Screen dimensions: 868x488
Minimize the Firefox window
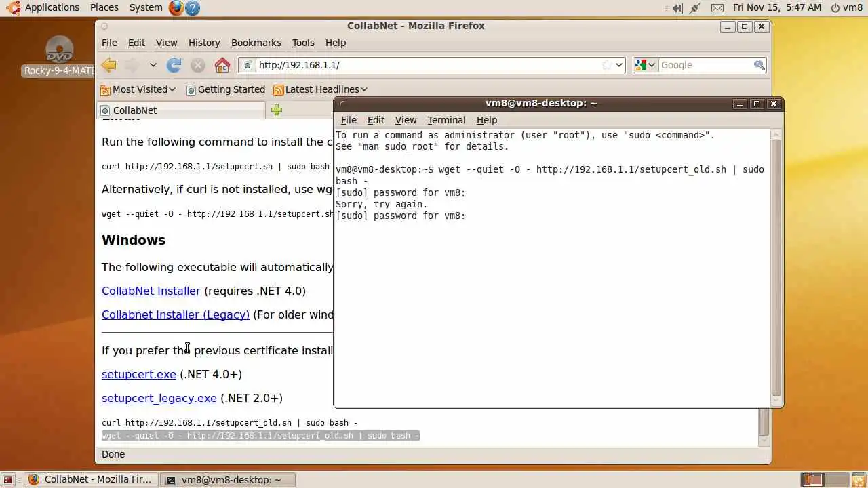[x=728, y=26]
